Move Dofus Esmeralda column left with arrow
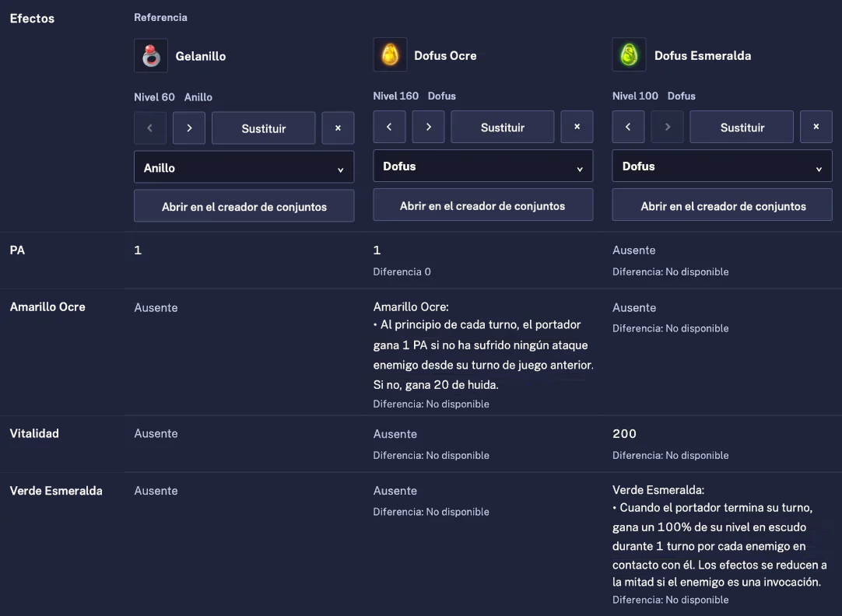Screen dimensions: 842x616 [x=628, y=128]
